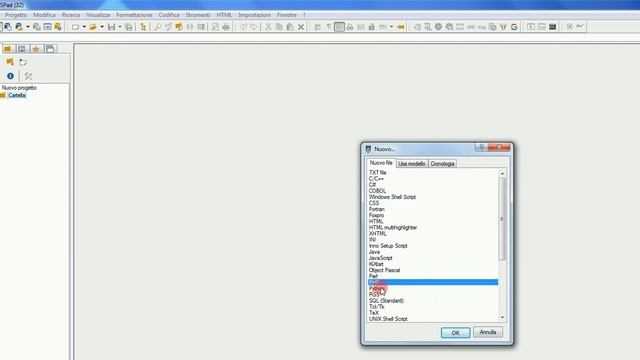Select COBOL in the file type list

(377, 191)
